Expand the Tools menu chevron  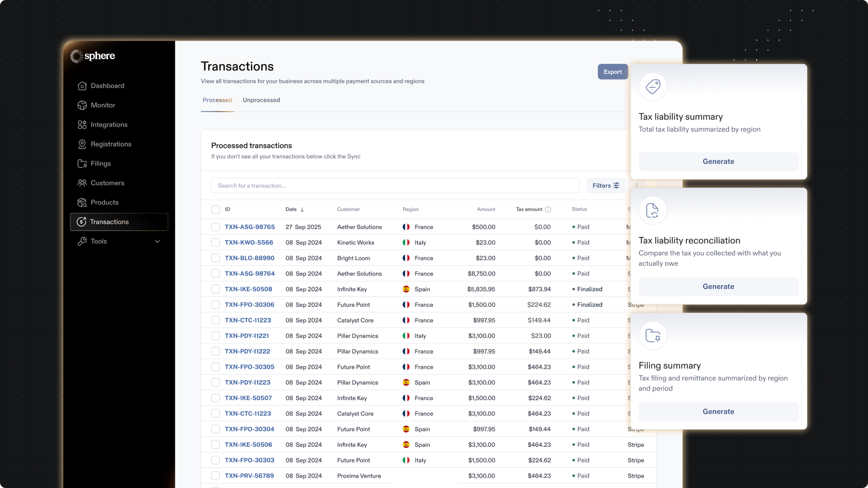[x=158, y=241]
